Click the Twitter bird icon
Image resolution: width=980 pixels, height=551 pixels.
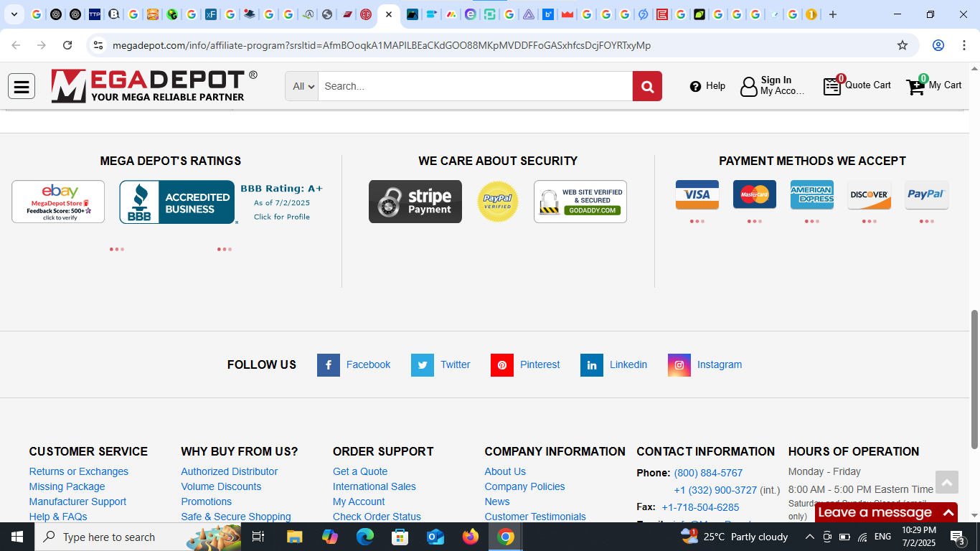423,365
